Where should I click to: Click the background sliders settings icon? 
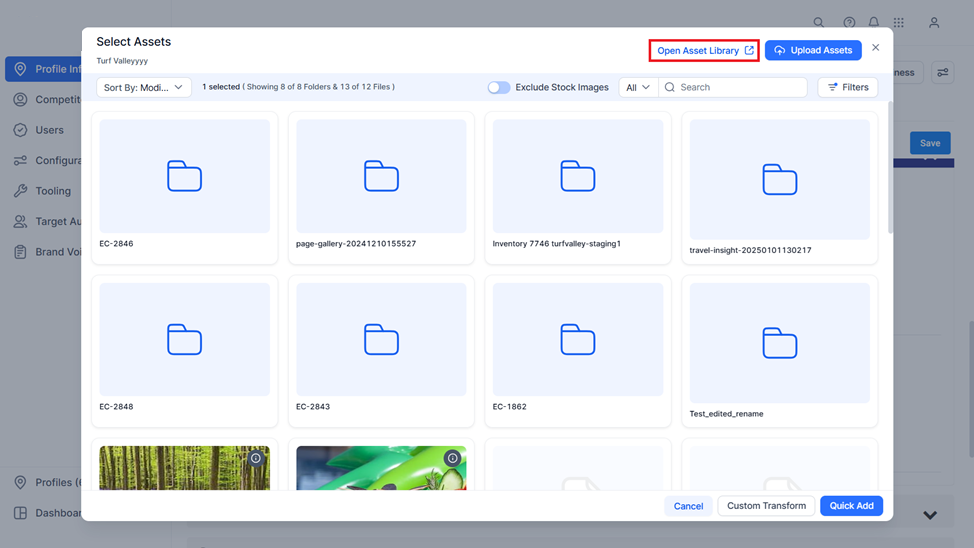(942, 73)
